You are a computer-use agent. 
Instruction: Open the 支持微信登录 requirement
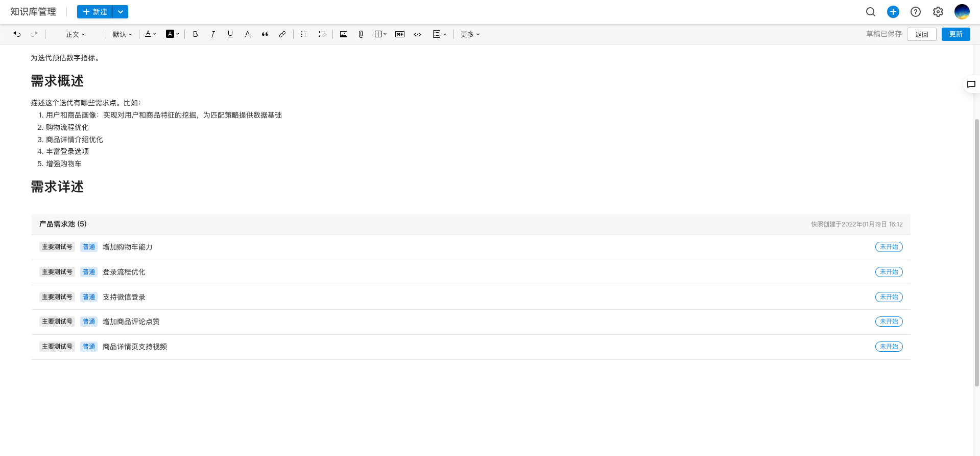tap(124, 297)
